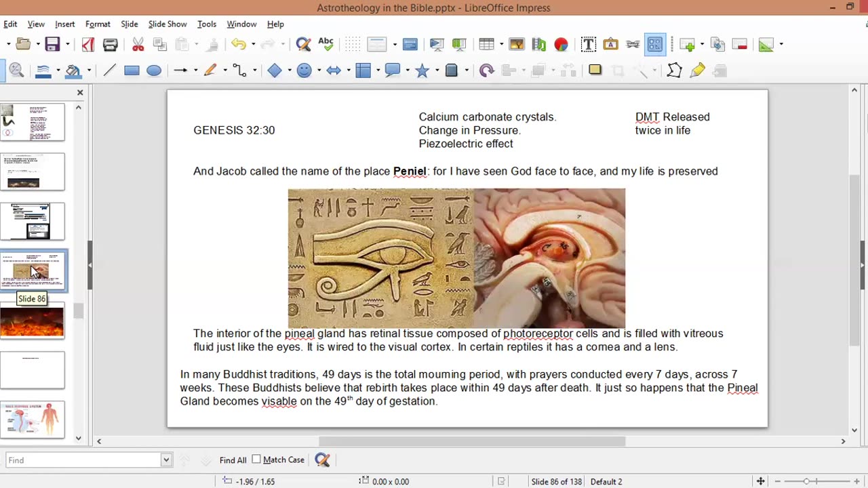Screen dimensions: 868x488
Task: Duplicate the current slide
Action: tap(718, 45)
